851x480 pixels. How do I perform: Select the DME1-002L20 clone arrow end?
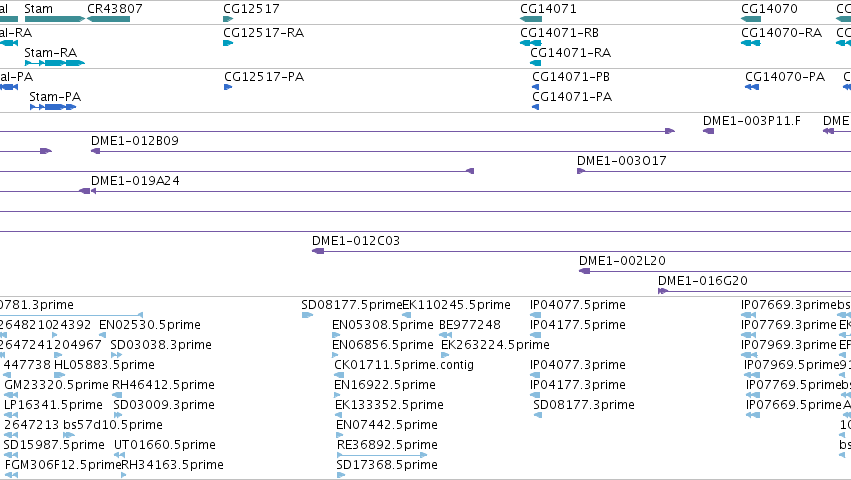tap(585, 271)
